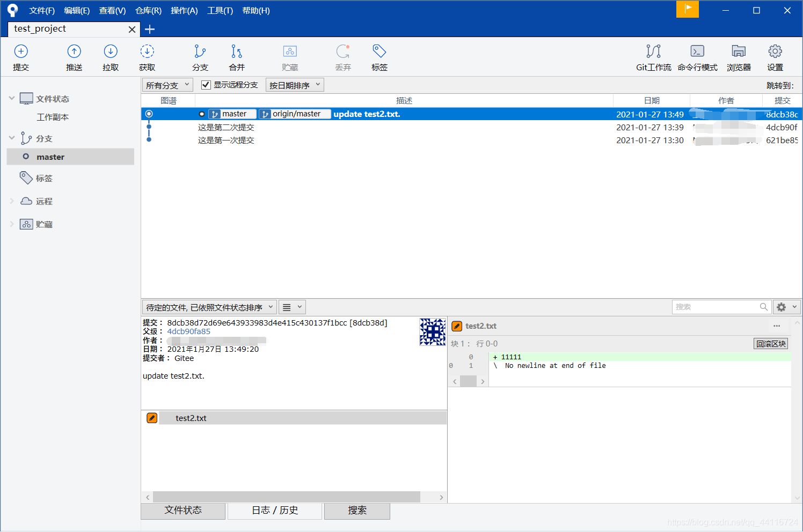Click the Branch (分支) toolbar icon

pos(200,51)
